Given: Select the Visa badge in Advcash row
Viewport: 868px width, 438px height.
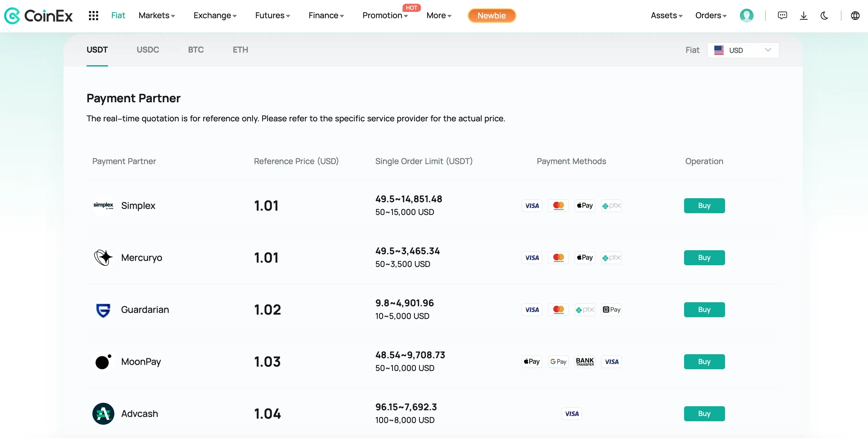Looking at the screenshot, I should 571,413.
